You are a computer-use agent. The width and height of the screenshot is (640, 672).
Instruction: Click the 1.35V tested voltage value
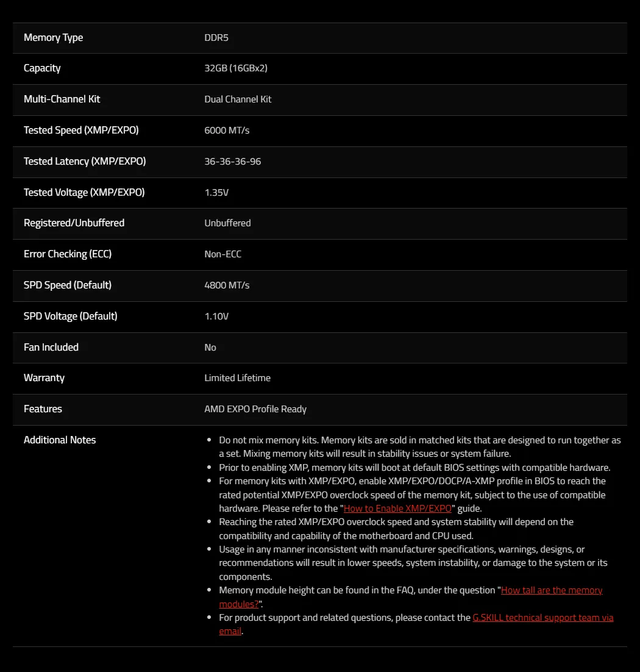216,193
